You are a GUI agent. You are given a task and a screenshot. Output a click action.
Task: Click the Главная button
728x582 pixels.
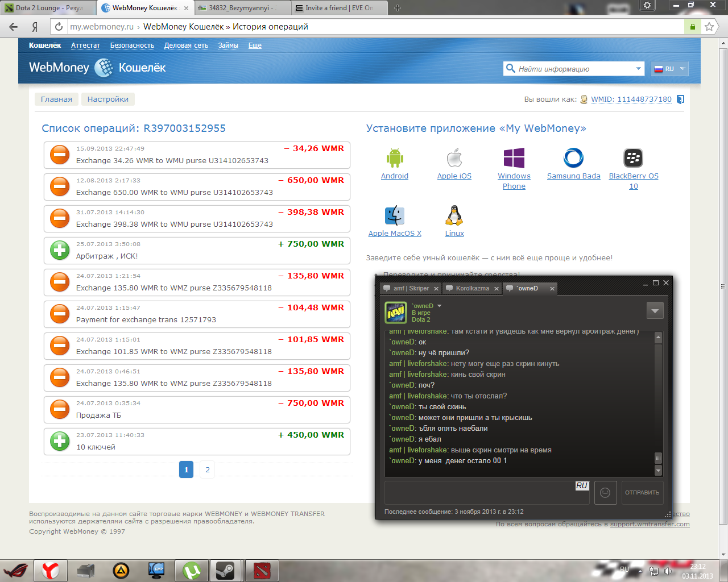[56, 99]
